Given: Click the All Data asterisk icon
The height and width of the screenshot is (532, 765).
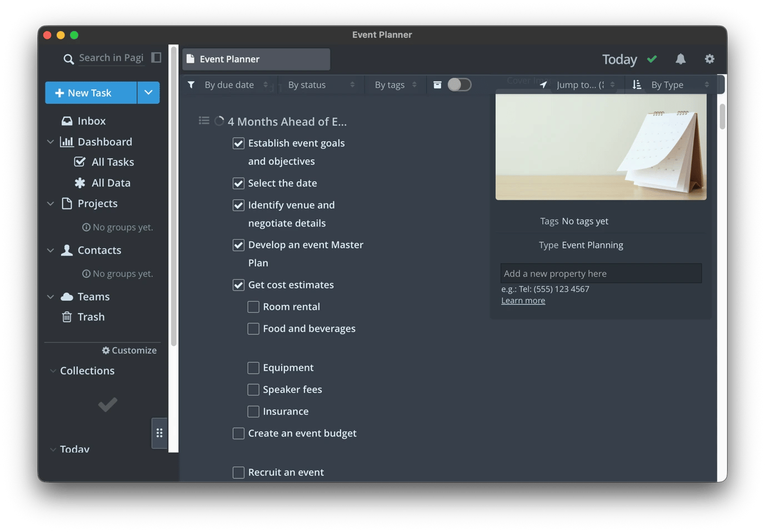Looking at the screenshot, I should tap(80, 183).
